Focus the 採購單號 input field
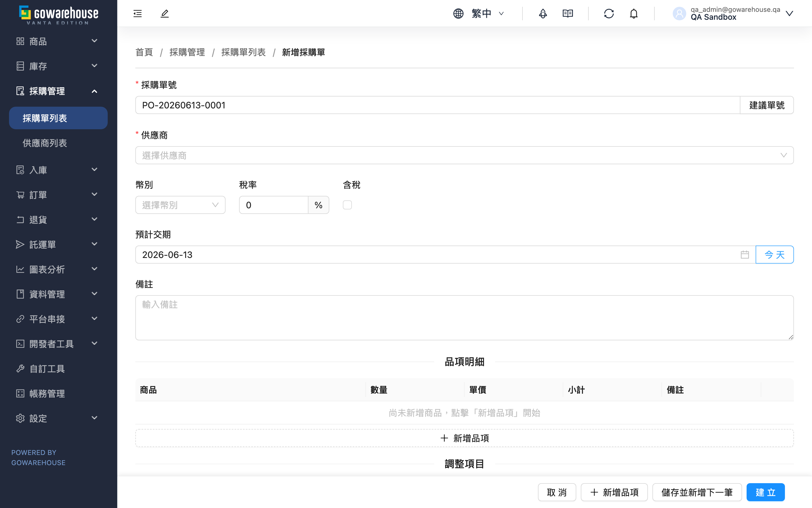812x508 pixels. (x=438, y=105)
